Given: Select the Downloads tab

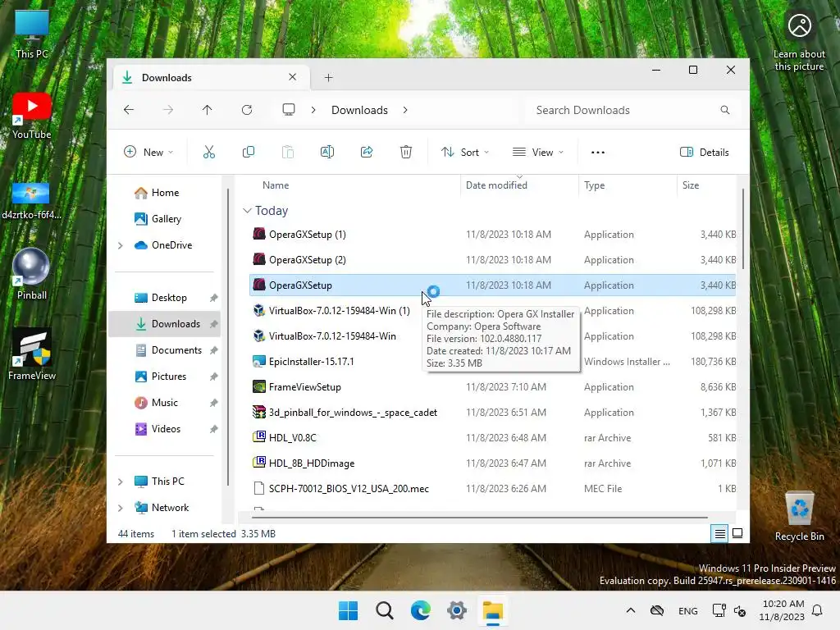Looking at the screenshot, I should click(x=212, y=78).
